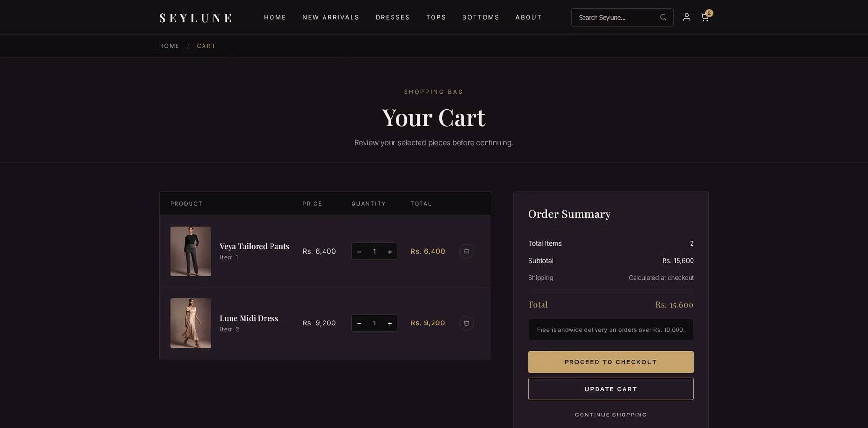
Task: Open the shopping cart icon in header
Action: [x=705, y=17]
